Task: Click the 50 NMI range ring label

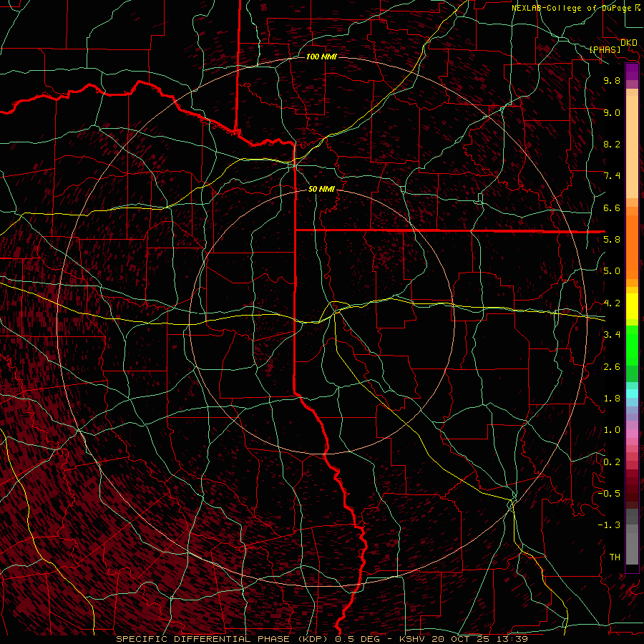Action: (321, 190)
